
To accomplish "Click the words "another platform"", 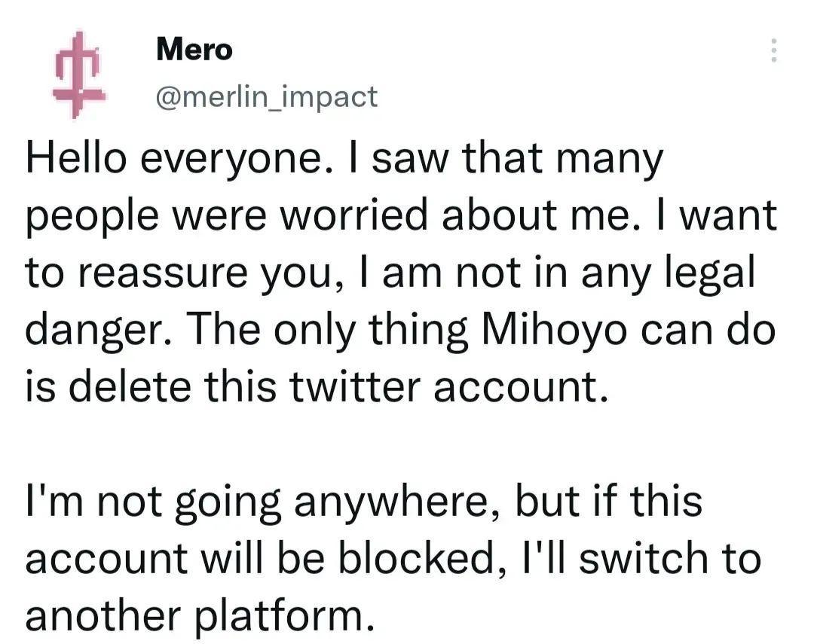I will 199,617.
